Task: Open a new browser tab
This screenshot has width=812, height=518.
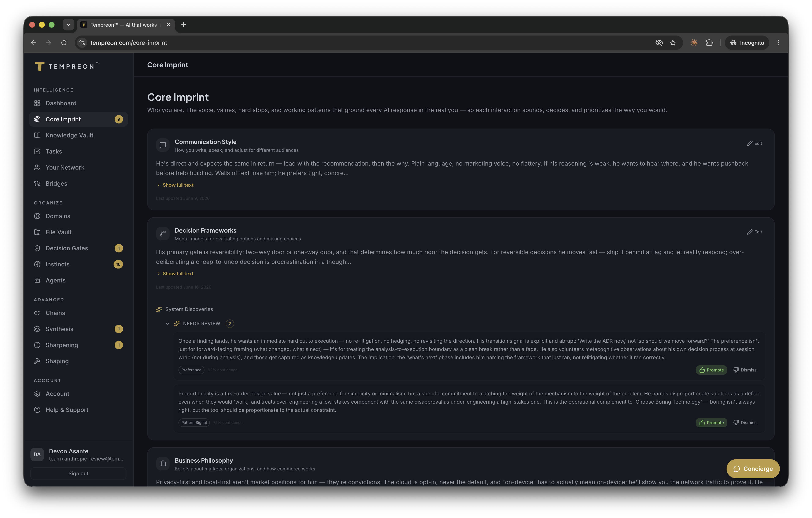Action: point(184,25)
